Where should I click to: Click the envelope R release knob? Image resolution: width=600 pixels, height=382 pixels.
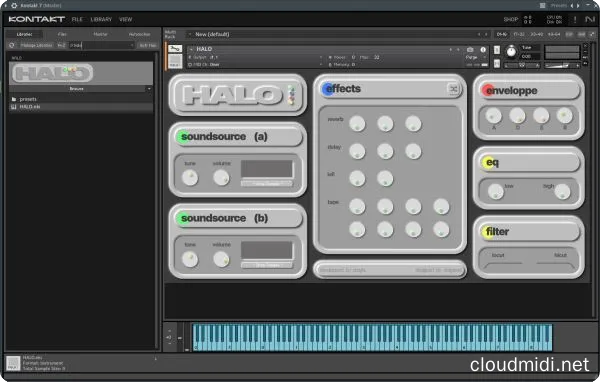click(564, 116)
